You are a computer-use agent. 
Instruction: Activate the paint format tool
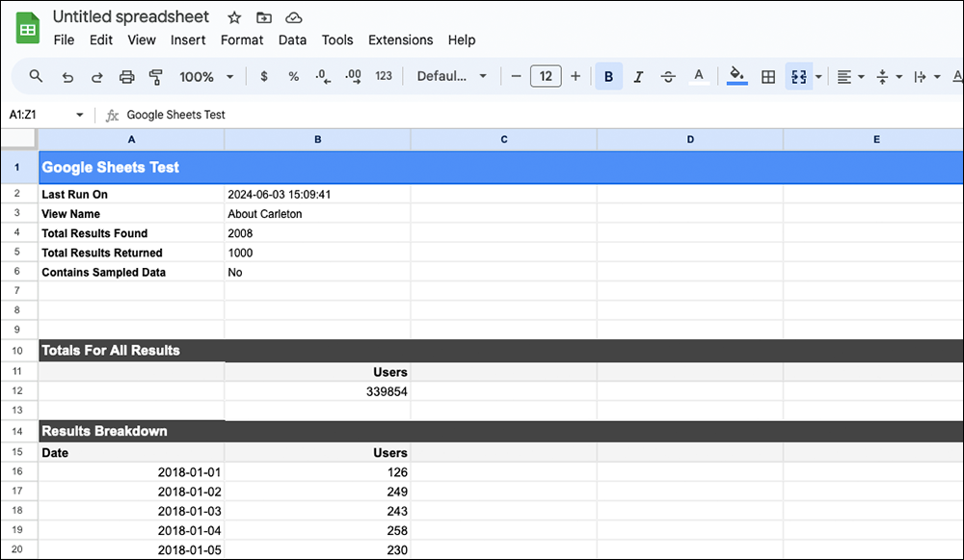tap(156, 76)
